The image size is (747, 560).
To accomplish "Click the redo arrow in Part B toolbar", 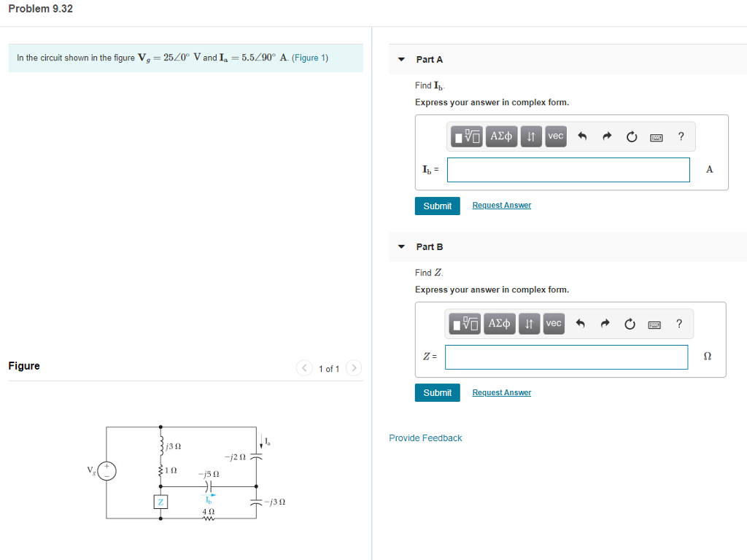I will [605, 324].
